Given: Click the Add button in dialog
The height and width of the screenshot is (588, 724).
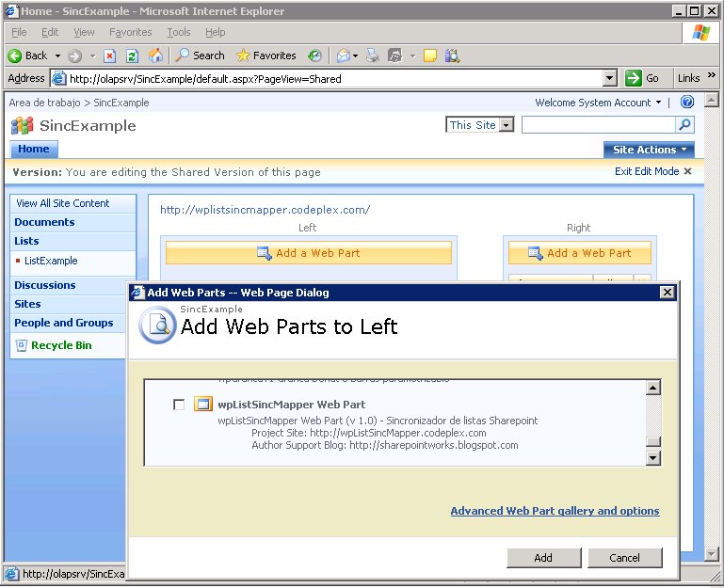Looking at the screenshot, I should (543, 558).
